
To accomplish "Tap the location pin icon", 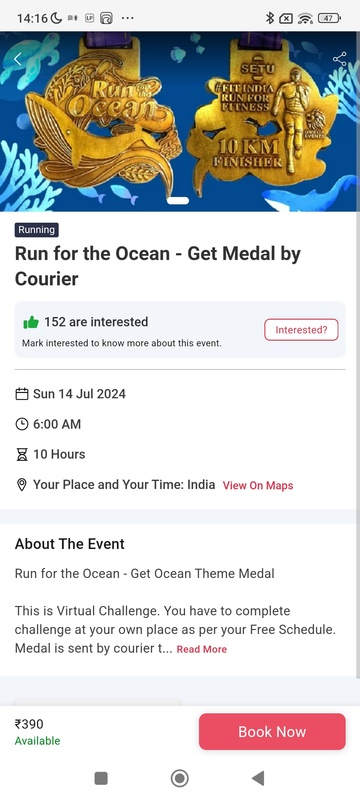I will click(x=21, y=485).
